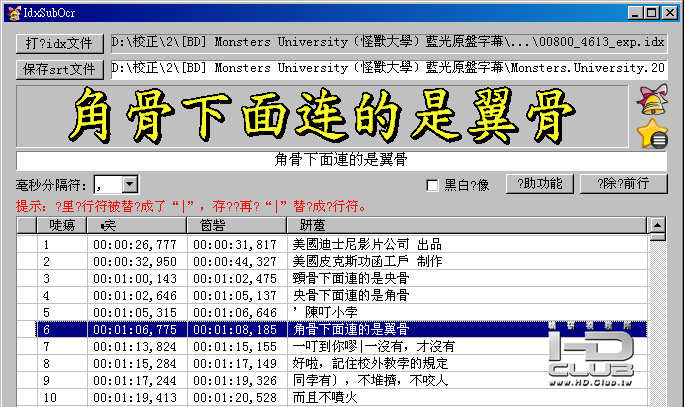The height and width of the screenshot is (407, 685).
Task: Click start time 00:01:00,143
Action: pos(135,279)
